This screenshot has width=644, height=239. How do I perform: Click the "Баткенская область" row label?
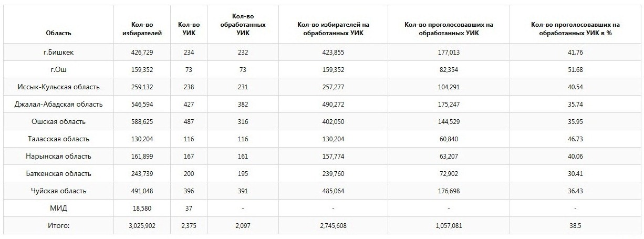pyautogui.click(x=58, y=174)
